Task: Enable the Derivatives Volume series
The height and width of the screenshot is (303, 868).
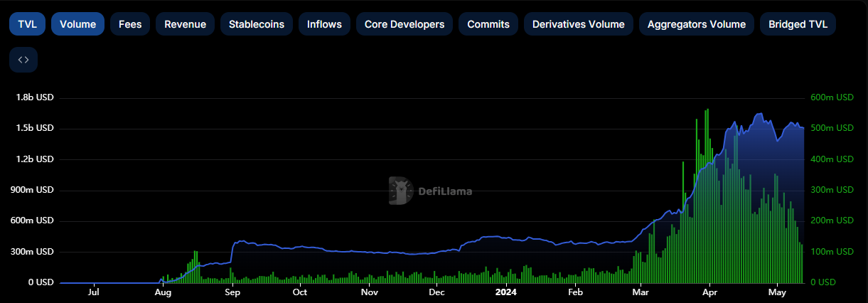Action: tap(579, 24)
